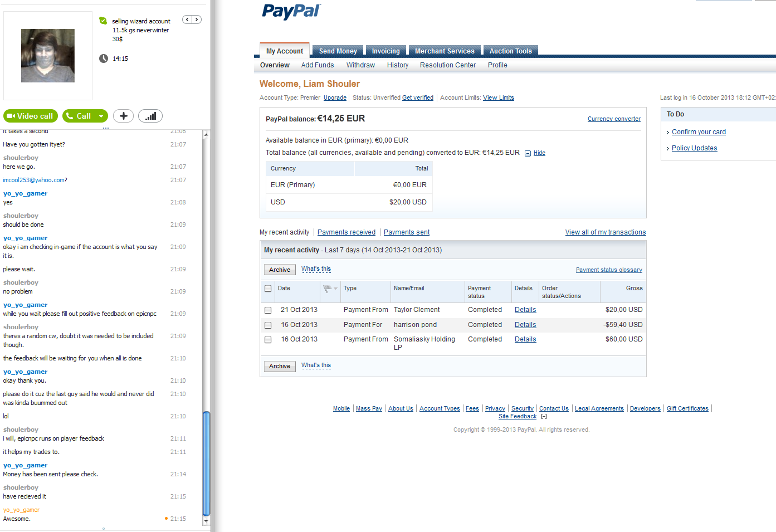The image size is (776, 532).
Task: Check the Somaliasky Holding LP payment checkbox
Action: pyautogui.click(x=268, y=340)
